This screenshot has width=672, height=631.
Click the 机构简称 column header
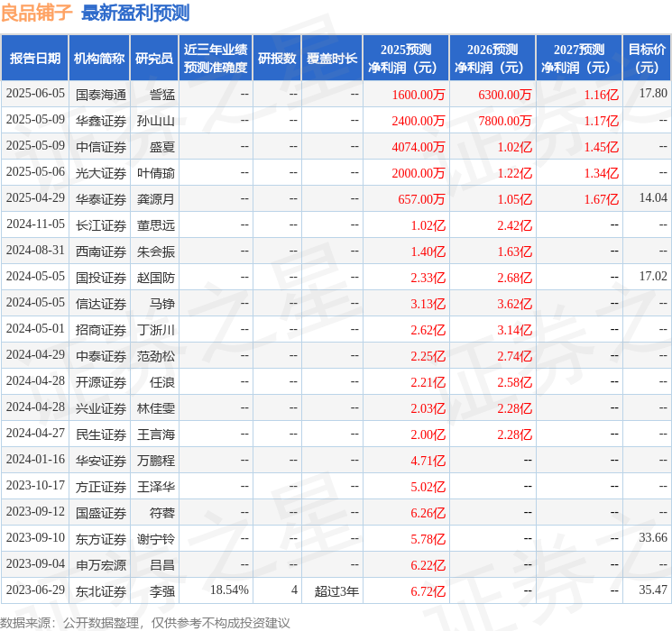tap(99, 58)
